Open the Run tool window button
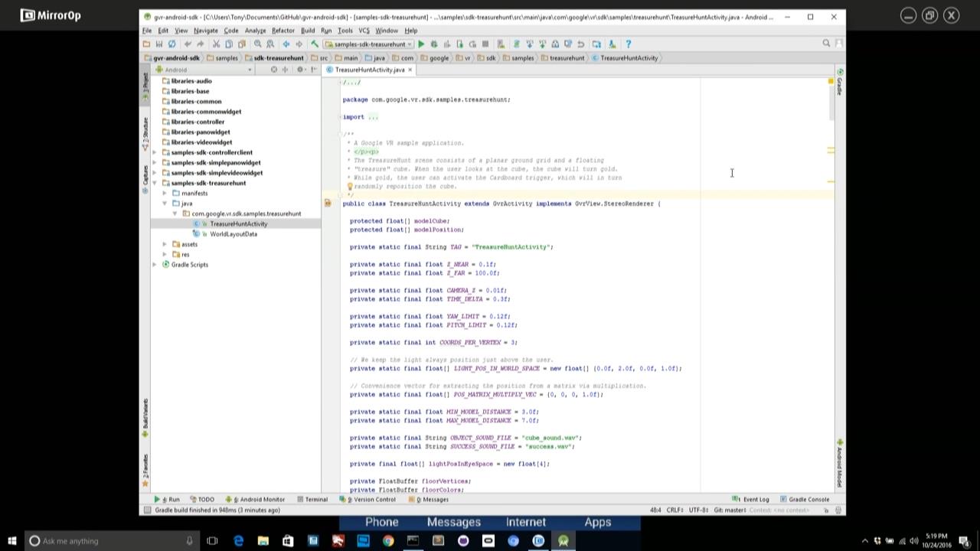 [x=167, y=499]
